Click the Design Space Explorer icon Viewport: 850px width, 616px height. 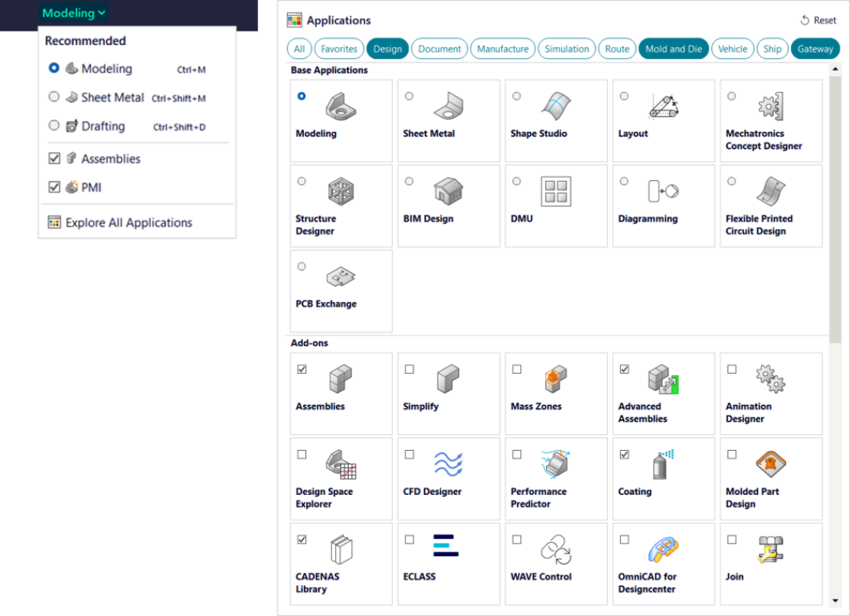pyautogui.click(x=341, y=464)
